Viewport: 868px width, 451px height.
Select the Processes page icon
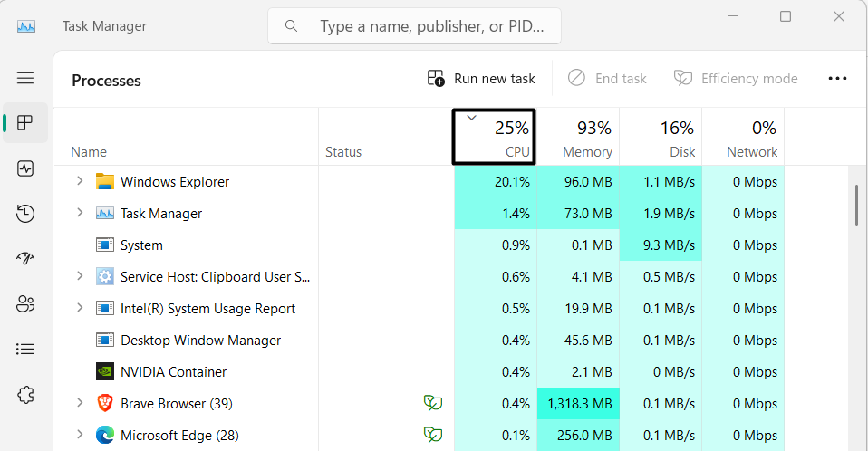point(25,123)
